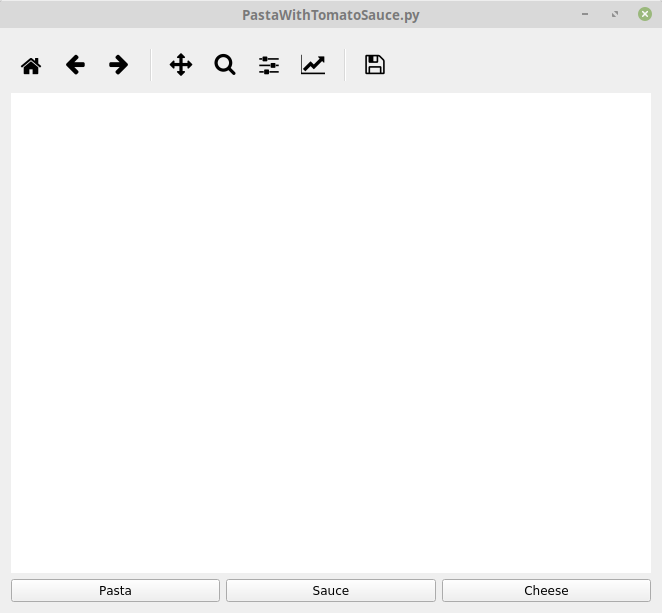Screen dimensions: 662x613
Task: Go forward to next view arrow
Action: (x=119, y=65)
